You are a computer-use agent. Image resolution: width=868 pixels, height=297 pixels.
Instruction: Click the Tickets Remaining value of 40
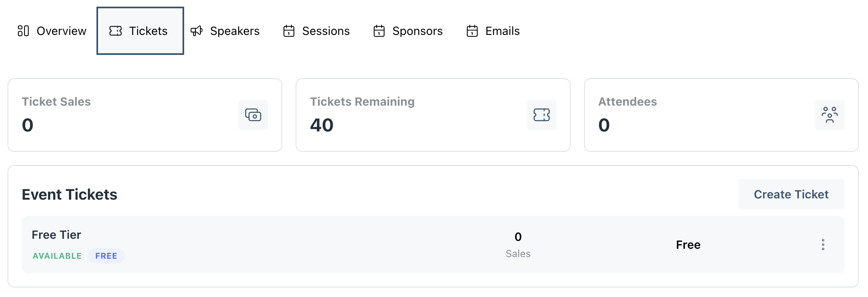coord(322,125)
